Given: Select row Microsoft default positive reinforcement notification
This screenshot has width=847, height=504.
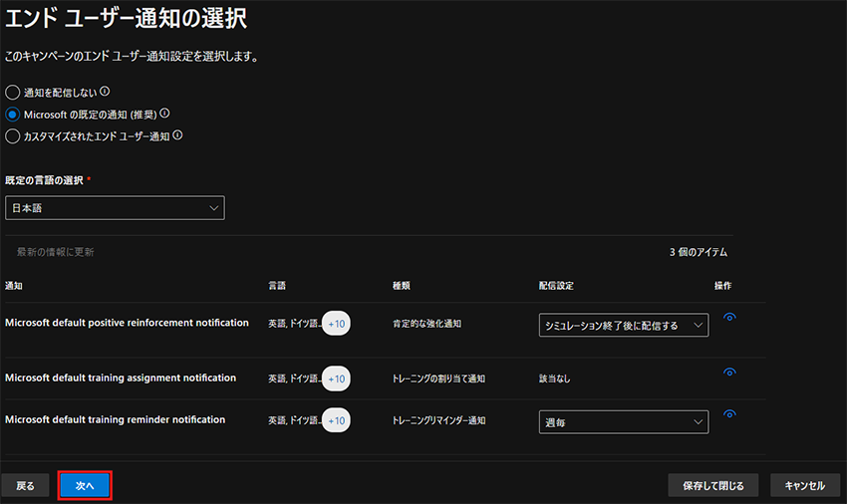Looking at the screenshot, I should [x=127, y=323].
